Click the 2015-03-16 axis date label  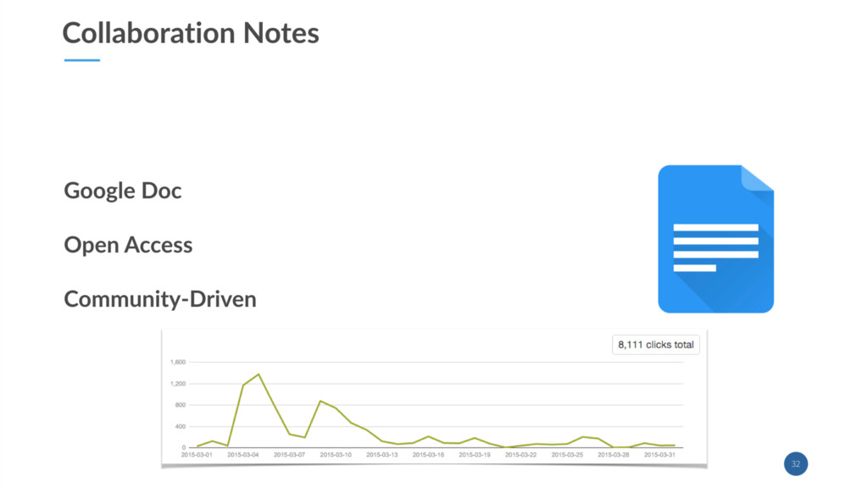428,455
